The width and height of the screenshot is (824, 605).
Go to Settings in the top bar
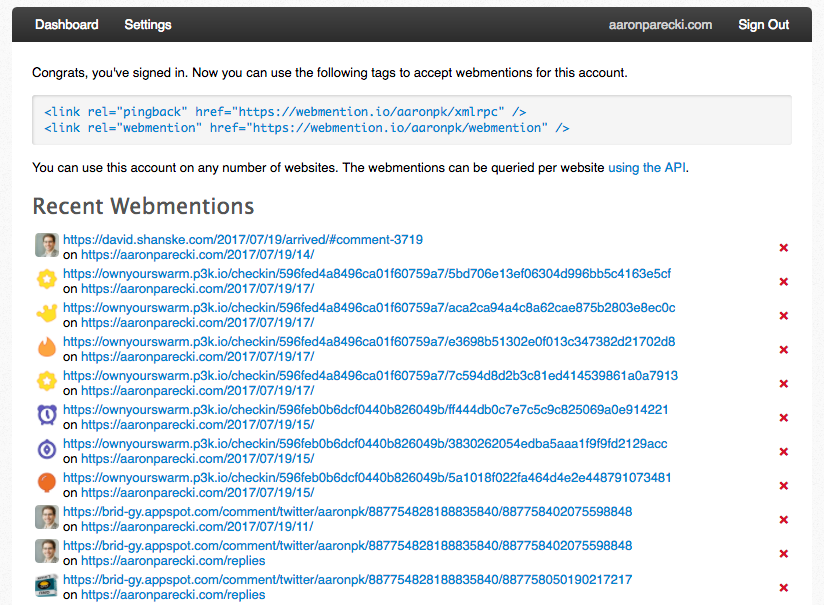click(148, 25)
